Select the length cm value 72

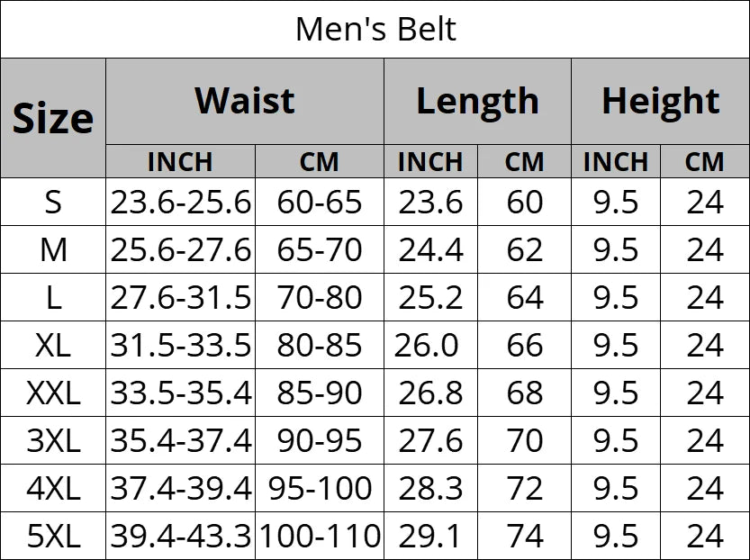(524, 489)
